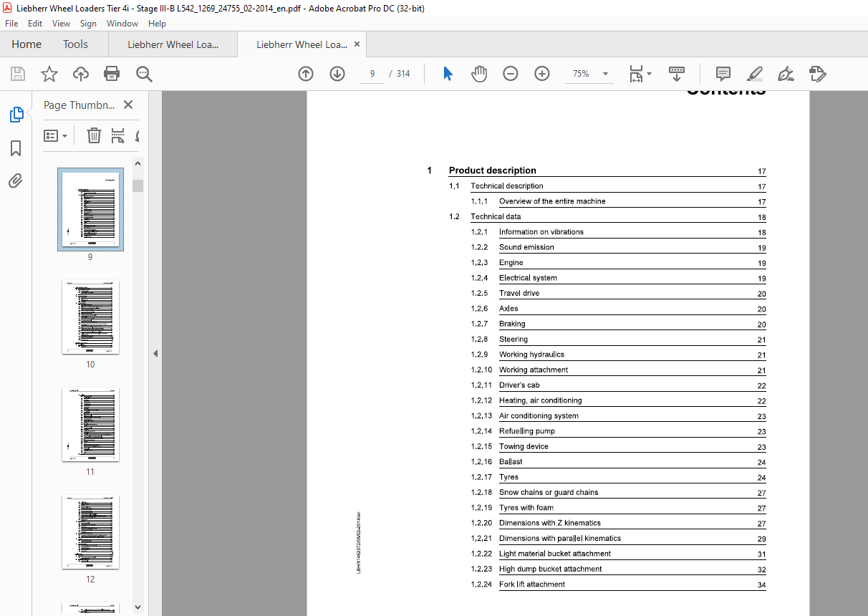Add a comment sticky note
This screenshot has height=616, width=868.
tap(723, 74)
